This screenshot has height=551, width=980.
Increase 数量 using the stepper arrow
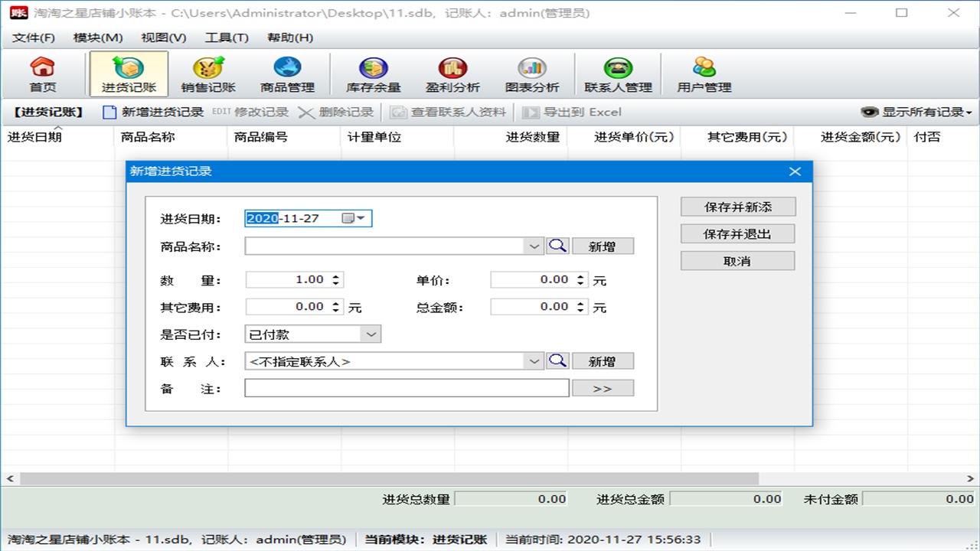(337, 275)
